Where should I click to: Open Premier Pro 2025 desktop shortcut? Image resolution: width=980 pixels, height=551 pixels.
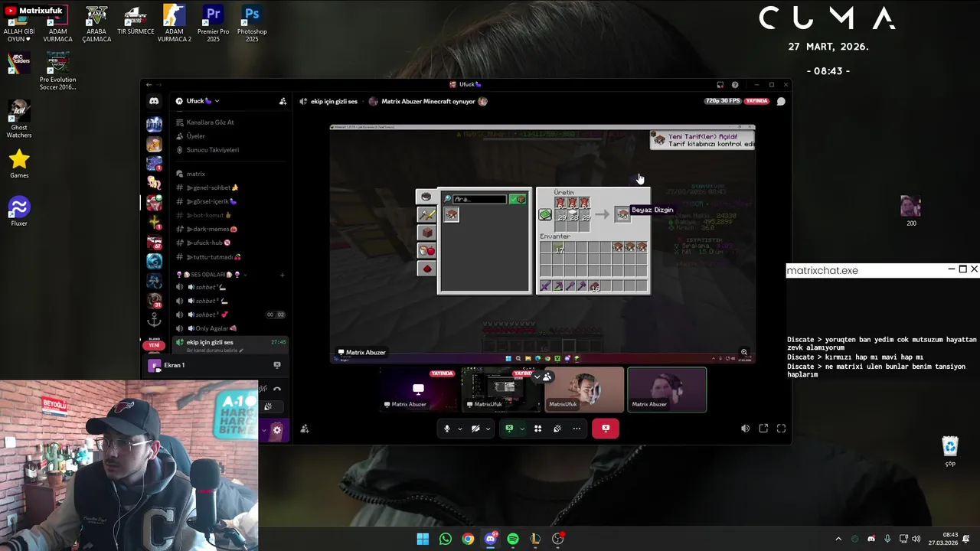pos(213,23)
